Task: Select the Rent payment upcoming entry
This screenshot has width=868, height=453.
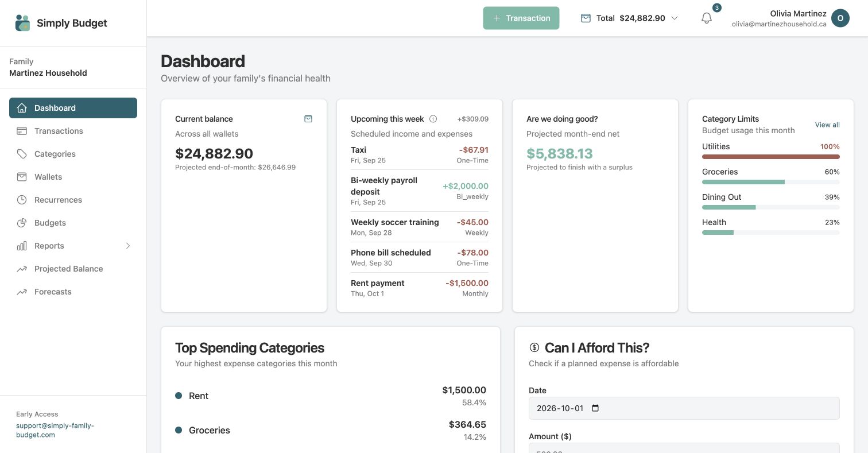Action: [x=420, y=288]
